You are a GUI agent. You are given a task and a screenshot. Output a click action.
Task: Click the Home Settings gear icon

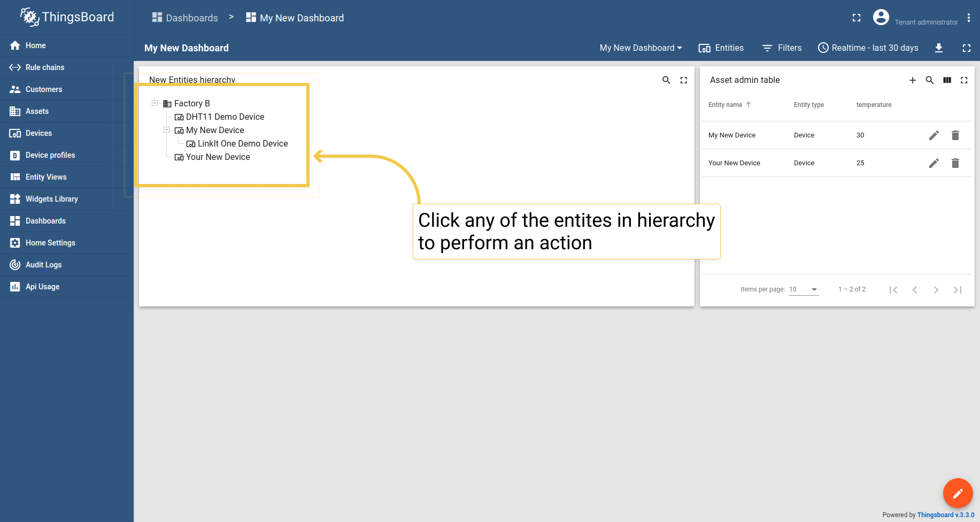[15, 243]
